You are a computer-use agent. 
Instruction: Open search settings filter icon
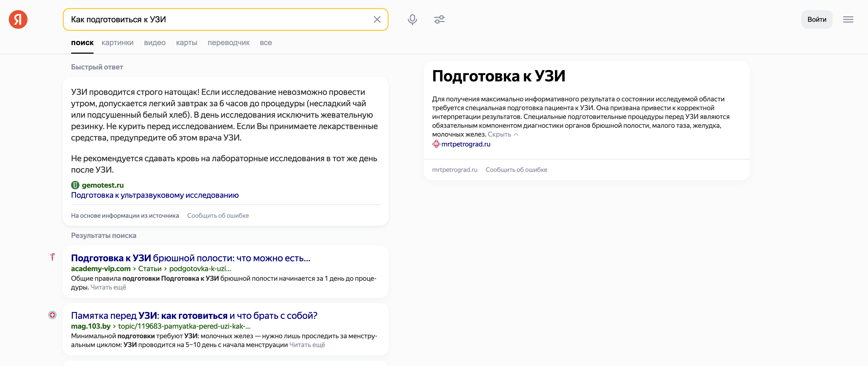(439, 19)
